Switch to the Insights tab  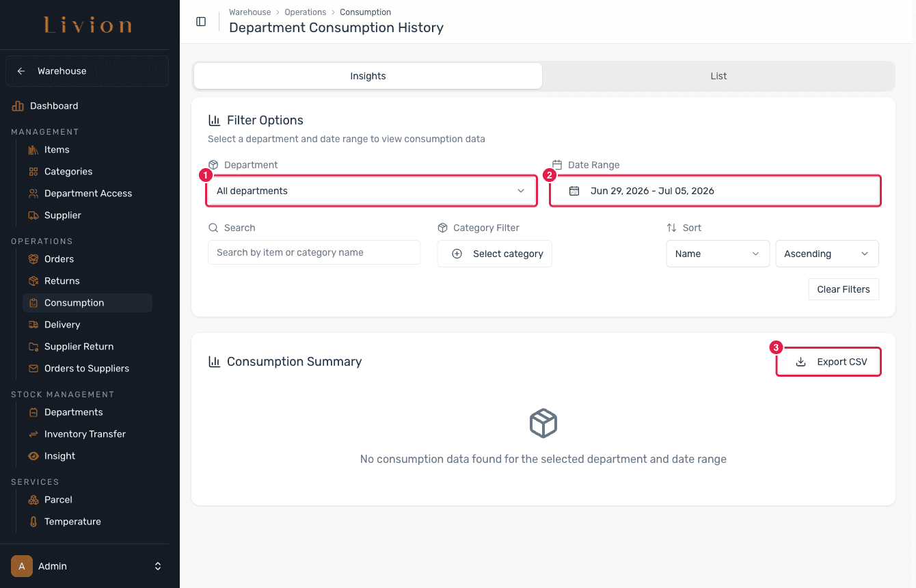click(368, 76)
